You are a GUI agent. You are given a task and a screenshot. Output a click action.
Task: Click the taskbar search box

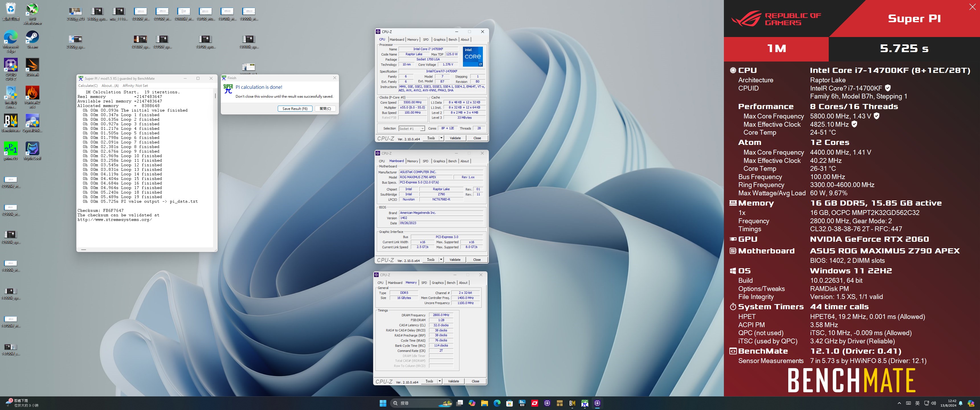(422, 403)
